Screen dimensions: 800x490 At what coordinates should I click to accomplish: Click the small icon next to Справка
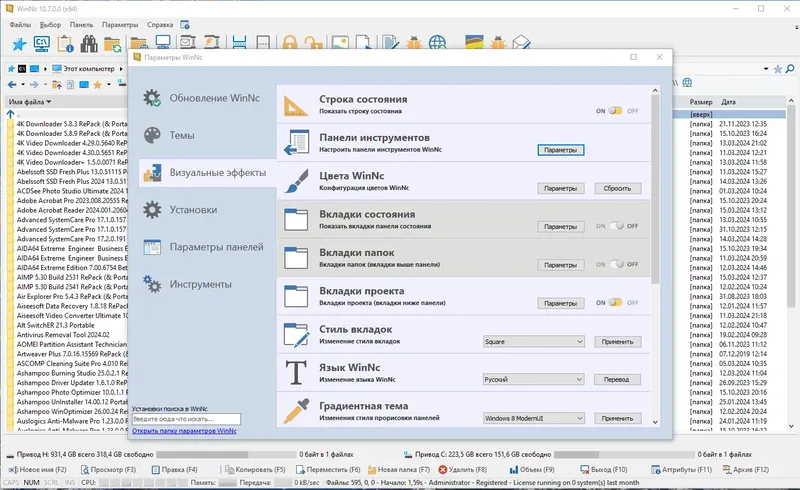pos(185,24)
